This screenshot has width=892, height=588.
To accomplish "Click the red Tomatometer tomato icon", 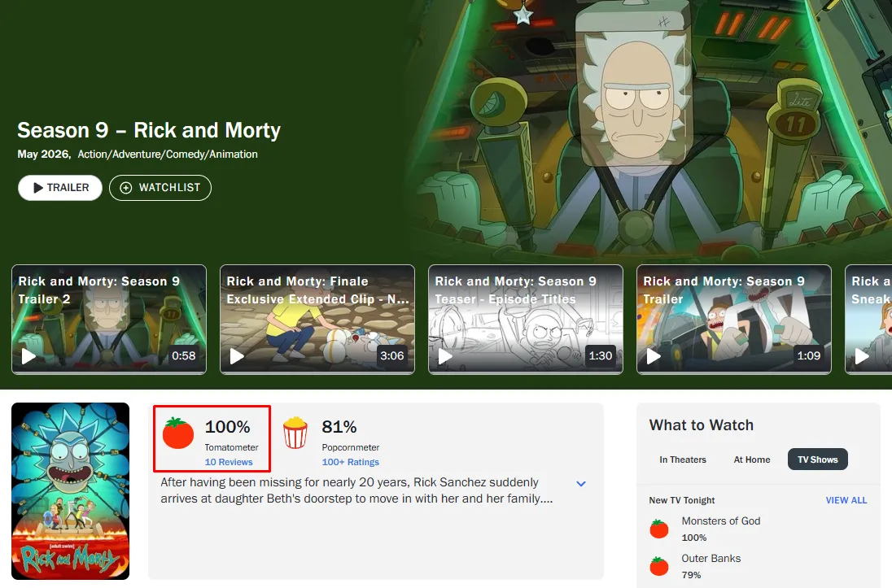I will [178, 433].
